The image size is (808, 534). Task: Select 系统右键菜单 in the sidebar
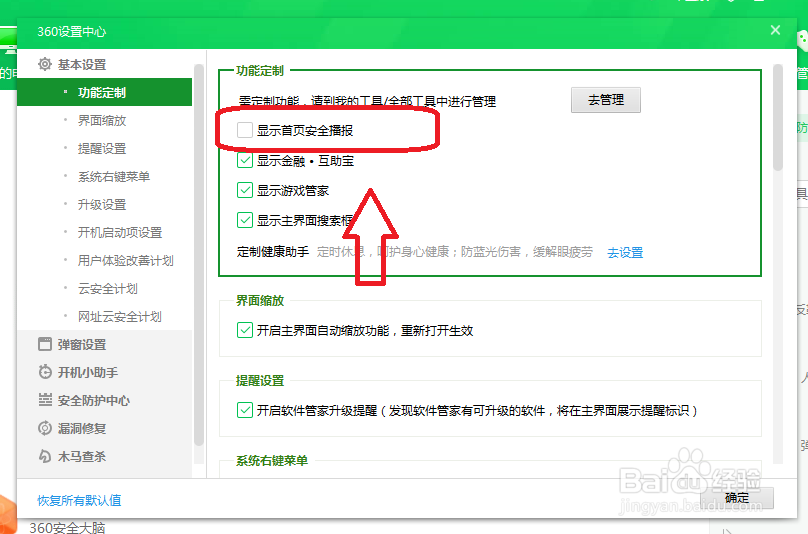(x=114, y=177)
